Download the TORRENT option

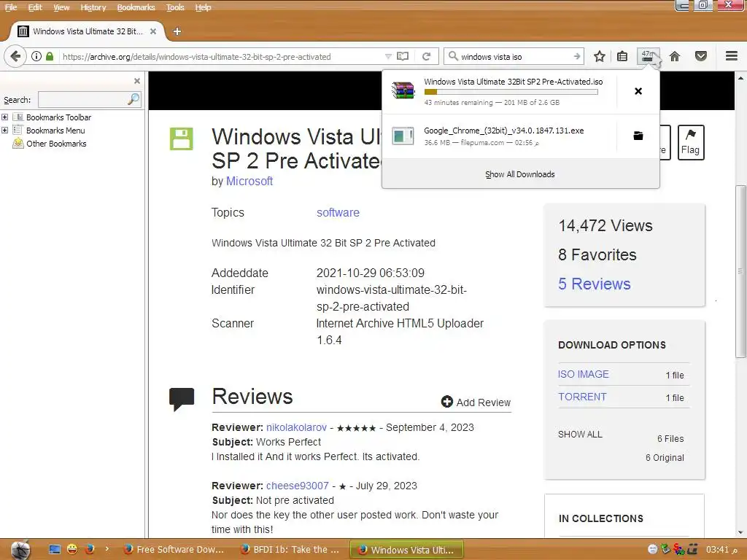coord(582,397)
